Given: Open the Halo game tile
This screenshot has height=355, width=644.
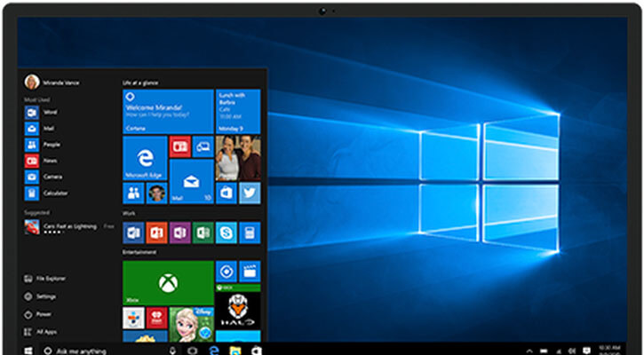Looking at the screenshot, I should click(x=237, y=311).
